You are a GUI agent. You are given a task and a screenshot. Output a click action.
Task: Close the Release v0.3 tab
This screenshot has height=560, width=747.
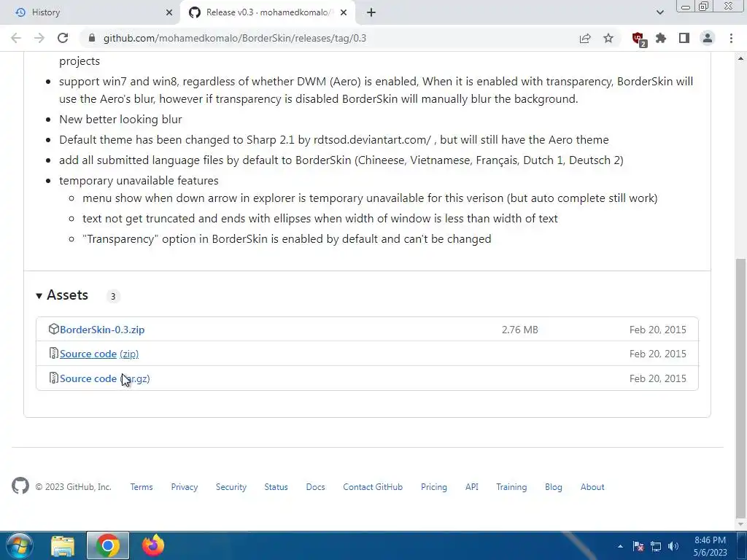(x=344, y=12)
